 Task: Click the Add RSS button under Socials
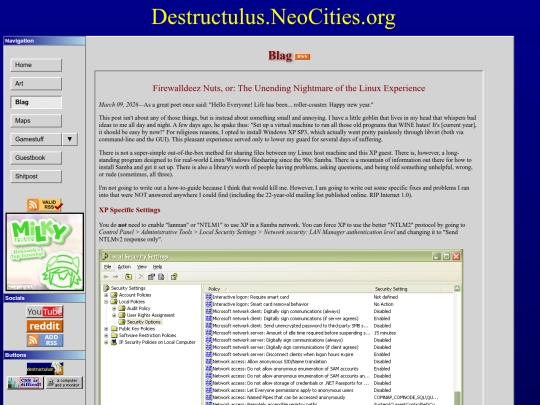tap(45, 340)
